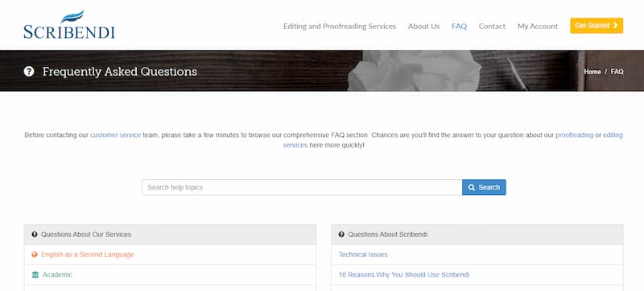644x291 pixels.
Task: Click the blue Search button
Action: point(484,188)
